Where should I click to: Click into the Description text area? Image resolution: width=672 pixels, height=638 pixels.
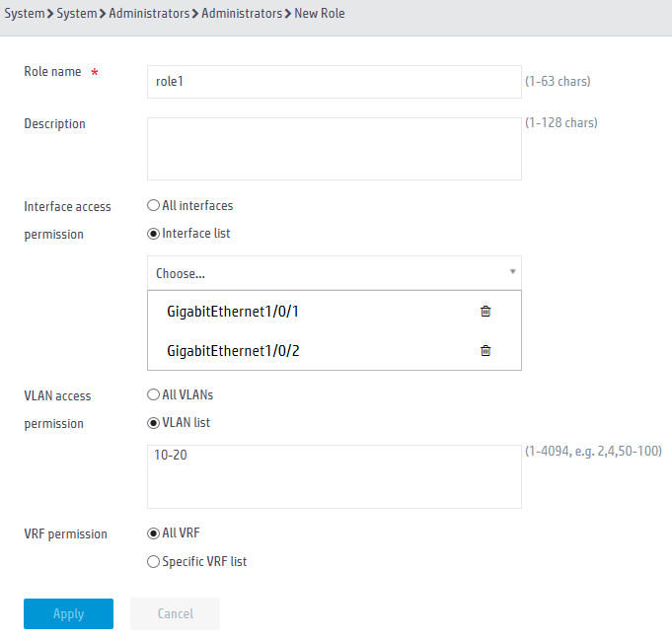[x=335, y=149]
